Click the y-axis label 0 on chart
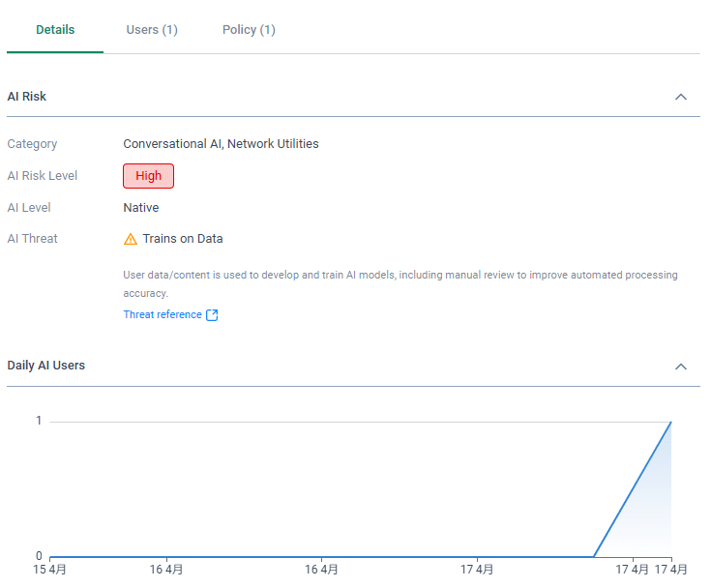711x588 pixels. coord(39,556)
